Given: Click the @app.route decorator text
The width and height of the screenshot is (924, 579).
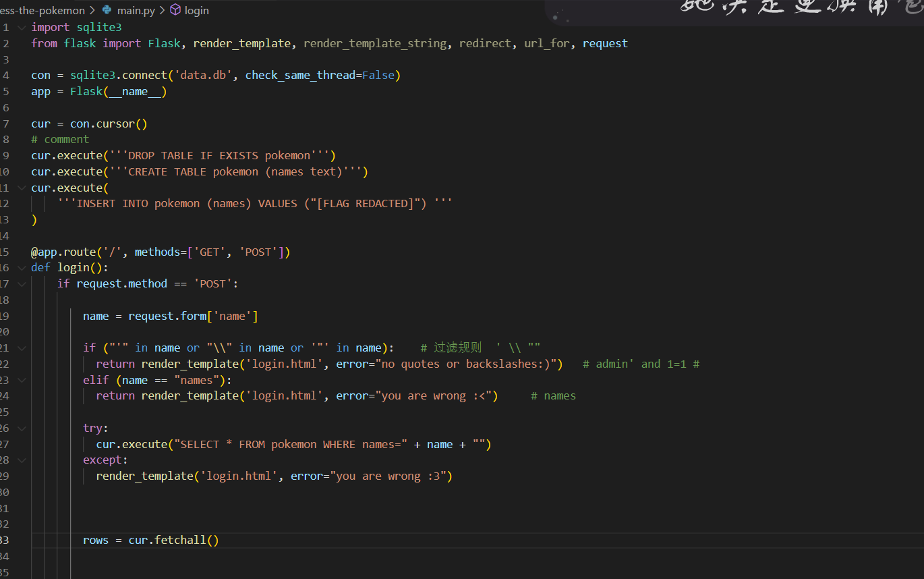Looking at the screenshot, I should 63,252.
